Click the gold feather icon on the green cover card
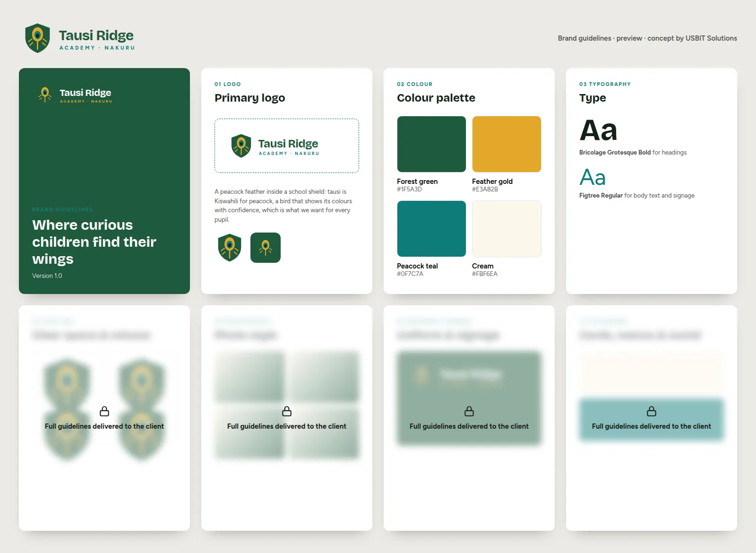This screenshot has width=756, height=553. 45,95
